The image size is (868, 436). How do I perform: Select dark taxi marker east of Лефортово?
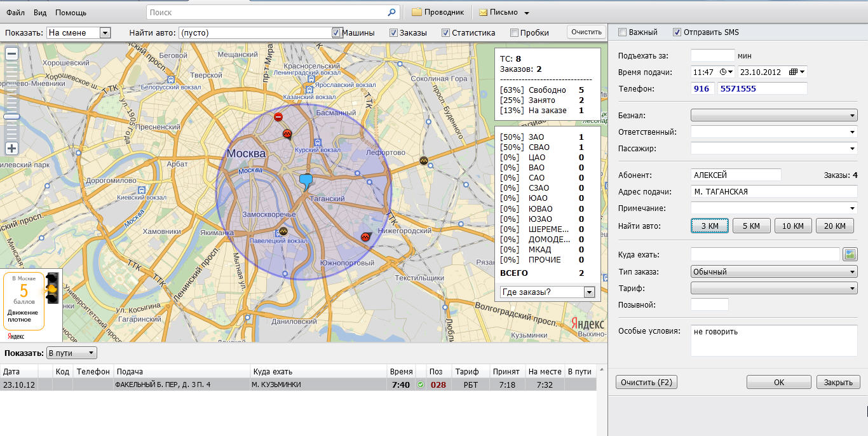[x=423, y=161]
